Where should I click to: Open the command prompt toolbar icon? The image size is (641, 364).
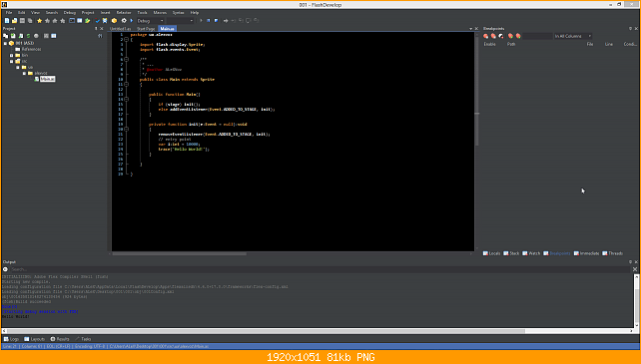[72, 20]
